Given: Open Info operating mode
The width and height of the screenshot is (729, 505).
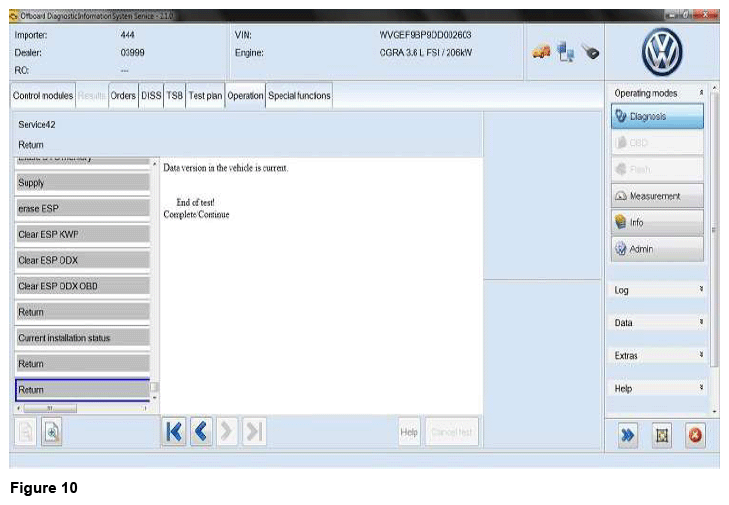Looking at the screenshot, I should coord(657,222).
